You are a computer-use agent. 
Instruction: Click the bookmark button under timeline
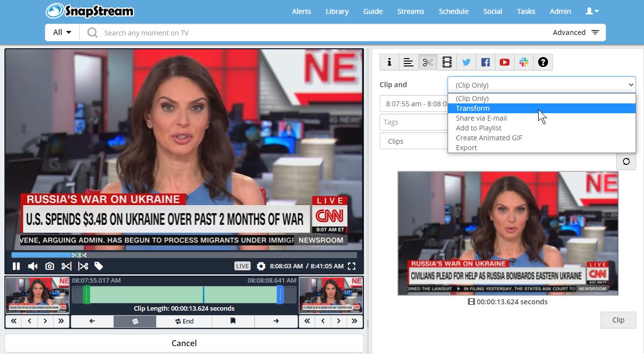click(233, 321)
